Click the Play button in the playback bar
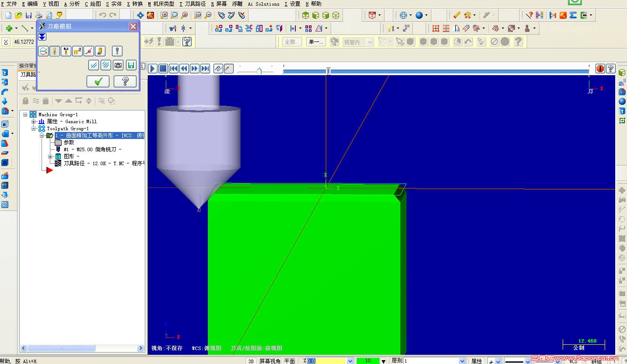Image resolution: width=627 pixels, height=364 pixels. (152, 69)
